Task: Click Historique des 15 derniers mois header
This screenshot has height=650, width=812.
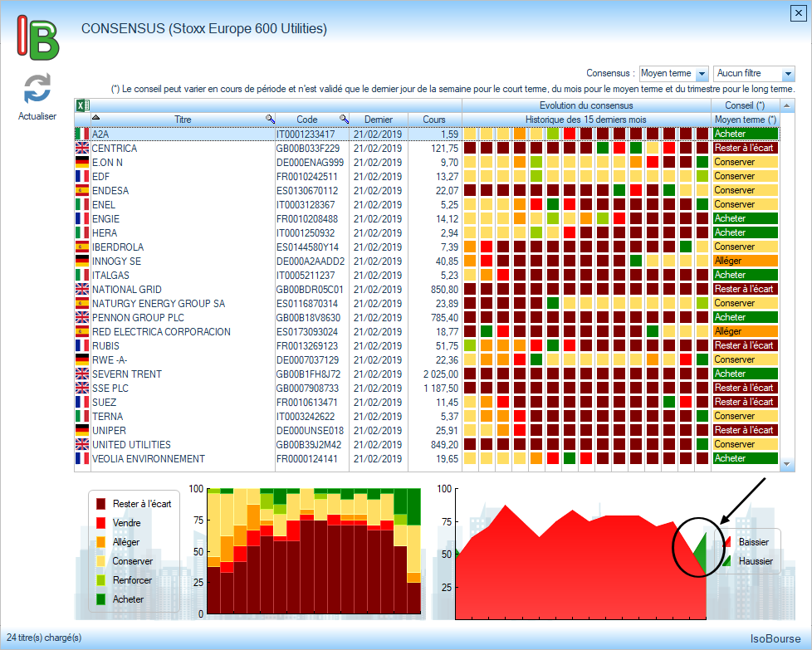Action: (585, 120)
